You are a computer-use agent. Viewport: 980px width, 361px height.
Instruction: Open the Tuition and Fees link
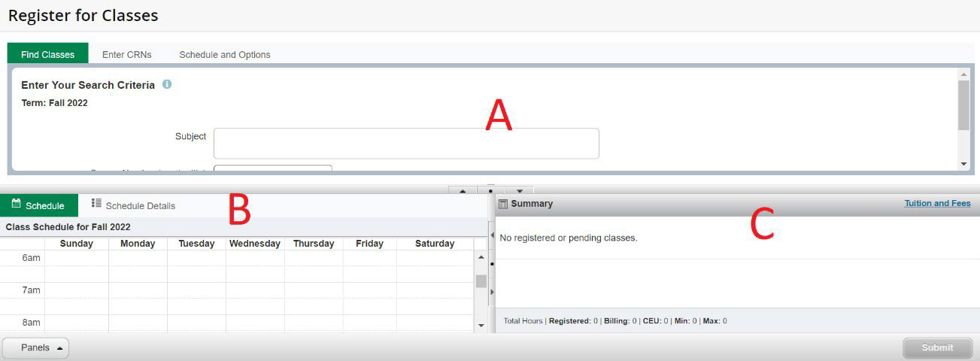coord(937,203)
